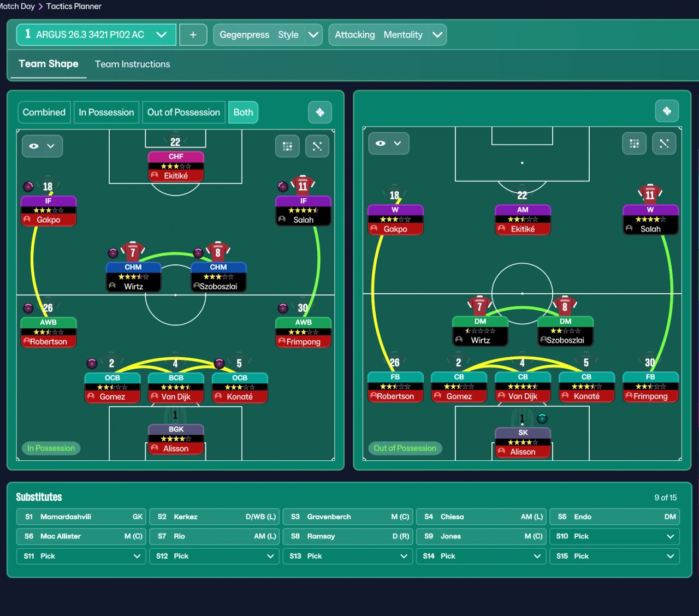Open the S15 Pick substitute dropdown
Image resolution: width=699 pixels, height=616 pixels.
[x=614, y=556]
